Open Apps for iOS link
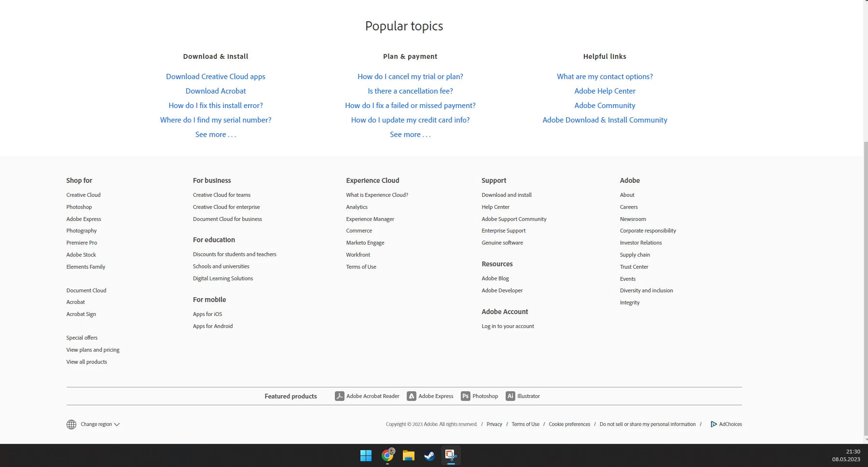The height and width of the screenshot is (467, 868). 207,314
